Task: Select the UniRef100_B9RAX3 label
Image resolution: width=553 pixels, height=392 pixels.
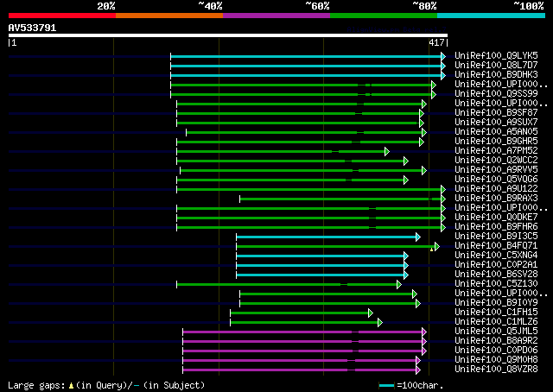Action: click(496, 198)
